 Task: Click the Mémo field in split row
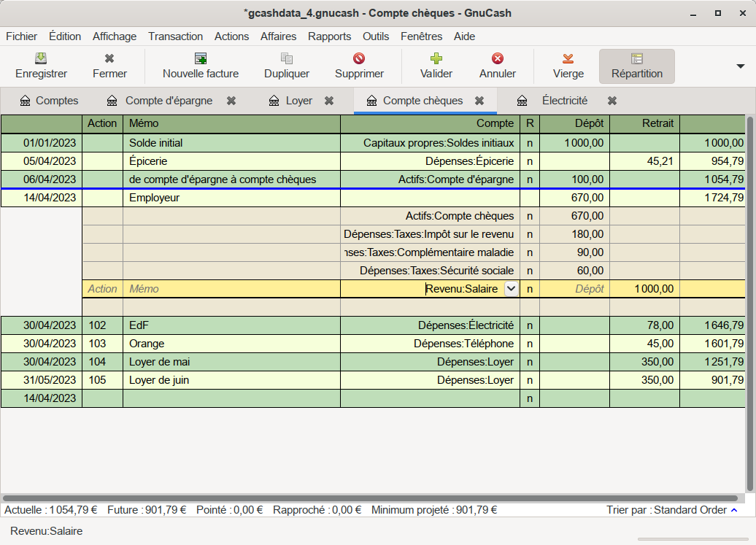[231, 289]
